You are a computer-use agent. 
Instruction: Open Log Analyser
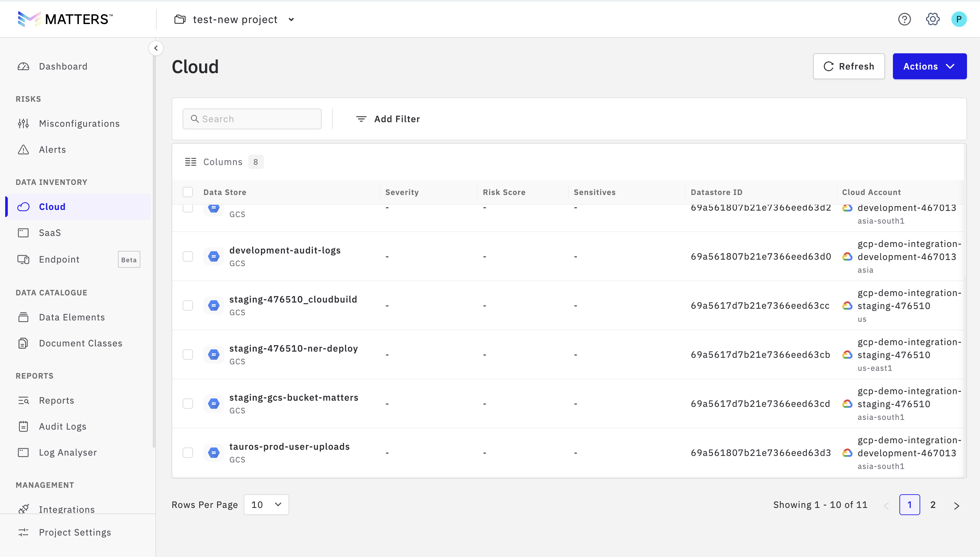pyautogui.click(x=68, y=453)
